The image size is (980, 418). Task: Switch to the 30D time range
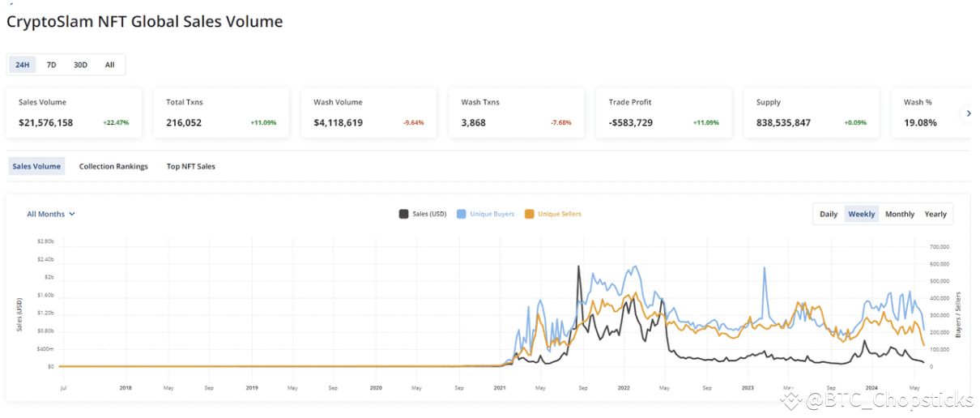(80, 65)
